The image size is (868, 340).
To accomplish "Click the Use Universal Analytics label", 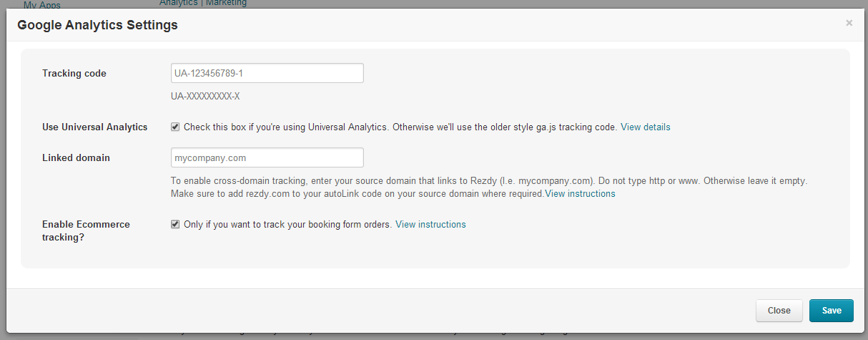I will (x=95, y=127).
